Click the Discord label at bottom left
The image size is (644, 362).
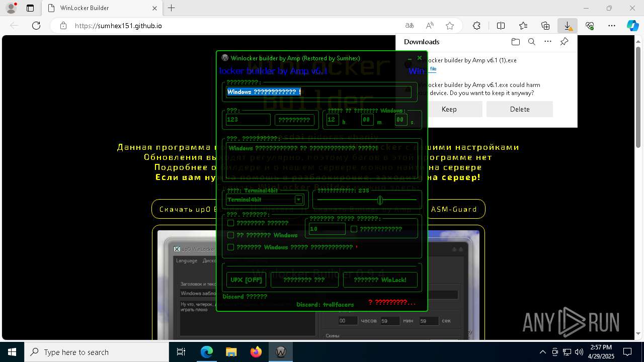[245, 296]
